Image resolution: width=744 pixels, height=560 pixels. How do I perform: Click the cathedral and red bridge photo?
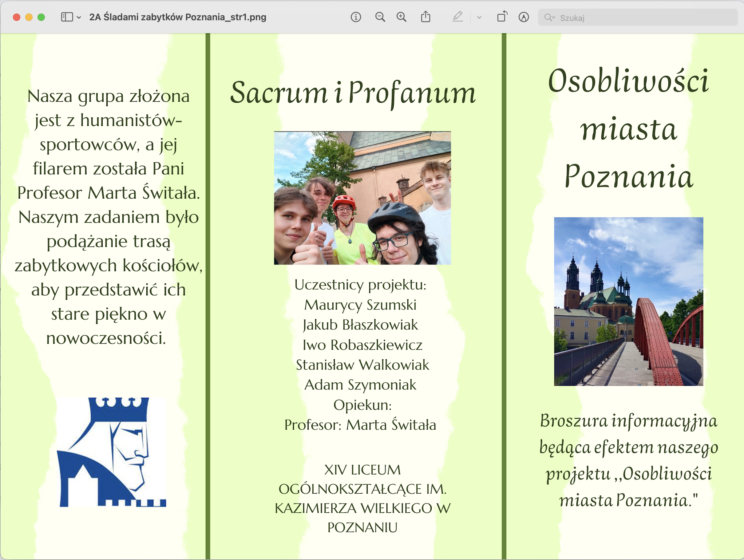point(628,301)
